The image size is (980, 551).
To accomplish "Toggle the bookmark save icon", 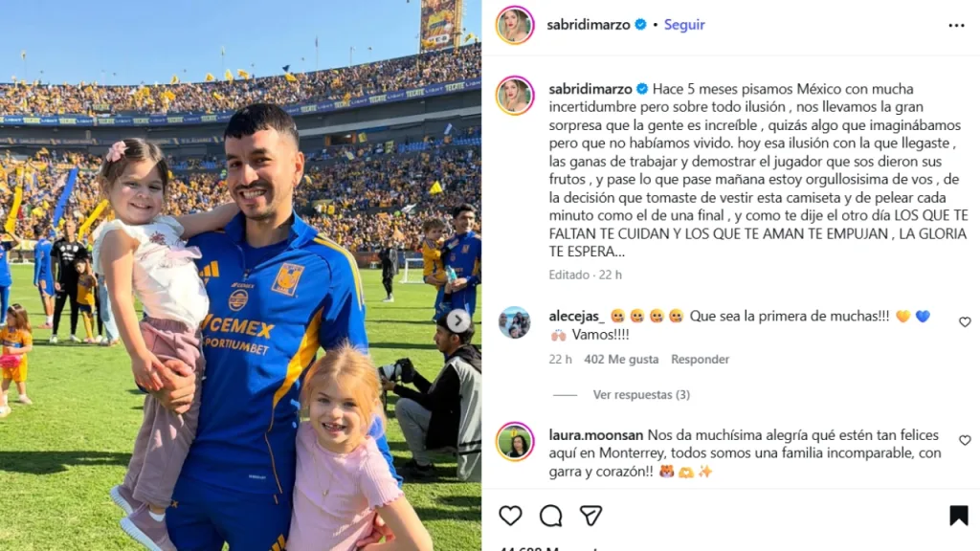I will click(959, 516).
